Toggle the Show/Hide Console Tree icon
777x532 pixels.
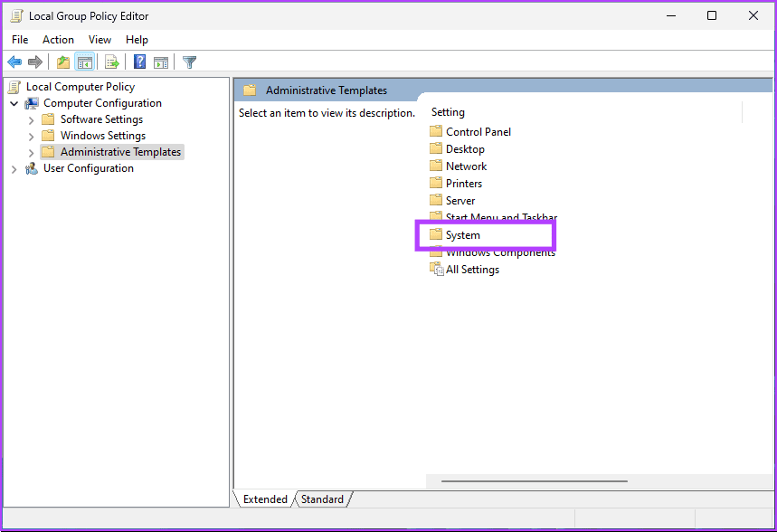84,62
